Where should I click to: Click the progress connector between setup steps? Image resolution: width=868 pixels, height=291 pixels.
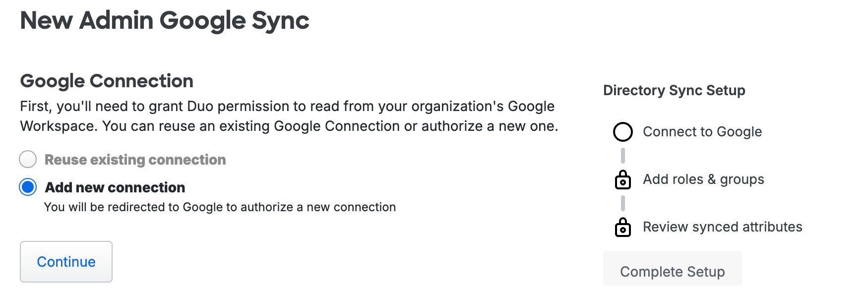coord(623,156)
